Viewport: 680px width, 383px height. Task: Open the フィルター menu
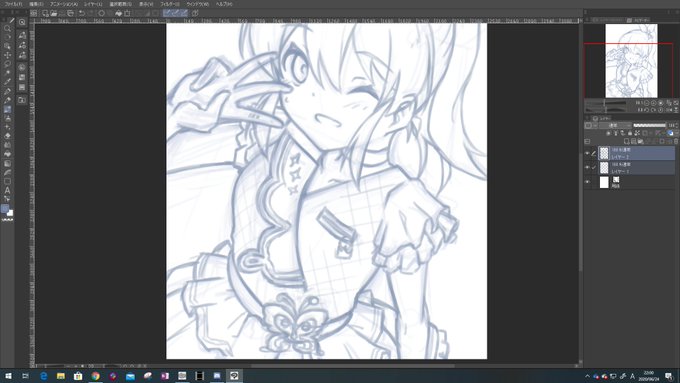pos(170,4)
